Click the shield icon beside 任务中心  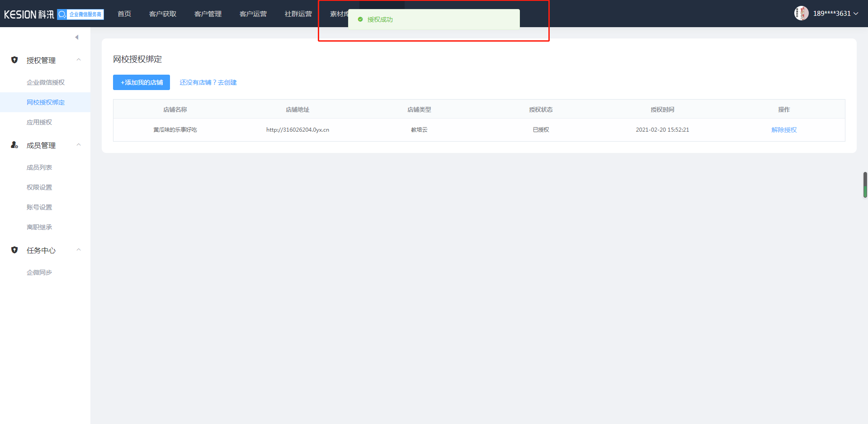pyautogui.click(x=14, y=250)
